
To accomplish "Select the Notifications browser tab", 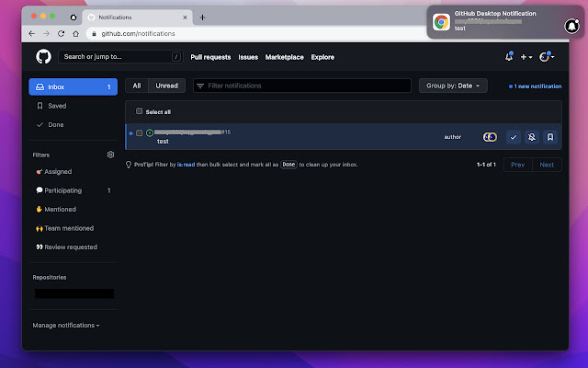I will 138,17.
